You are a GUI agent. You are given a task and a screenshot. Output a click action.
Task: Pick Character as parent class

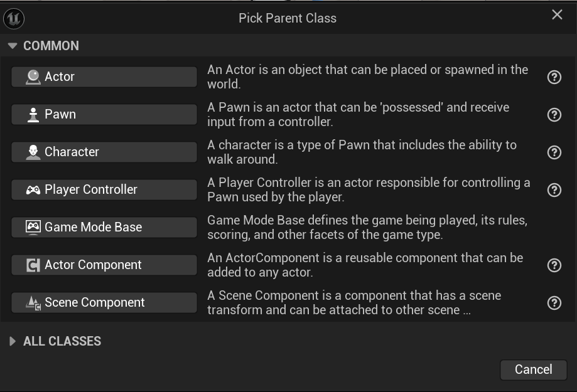click(x=104, y=152)
